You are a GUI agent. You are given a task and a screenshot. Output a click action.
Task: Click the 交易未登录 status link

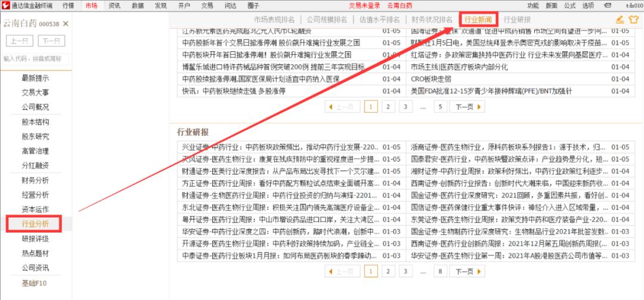365,5
